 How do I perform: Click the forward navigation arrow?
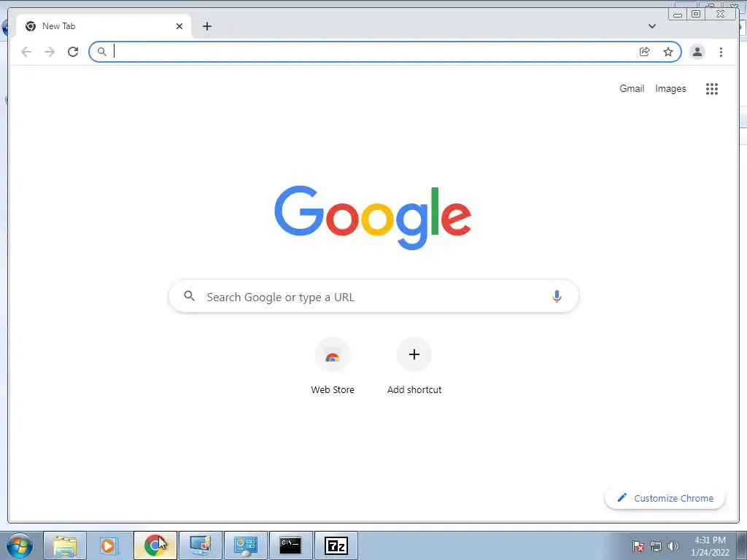(x=50, y=52)
